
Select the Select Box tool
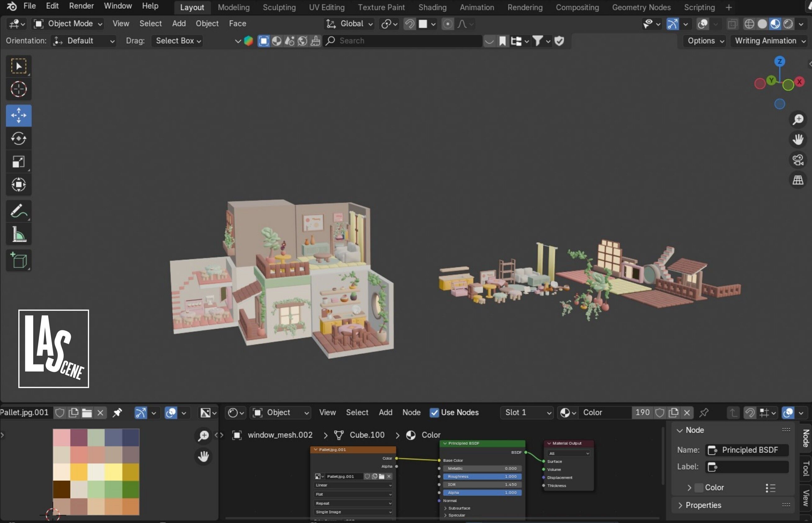point(19,66)
